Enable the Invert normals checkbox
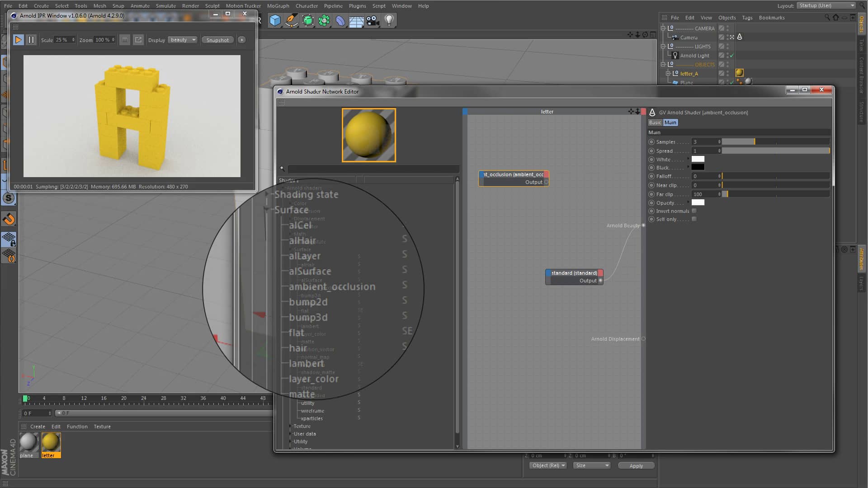 coord(694,211)
